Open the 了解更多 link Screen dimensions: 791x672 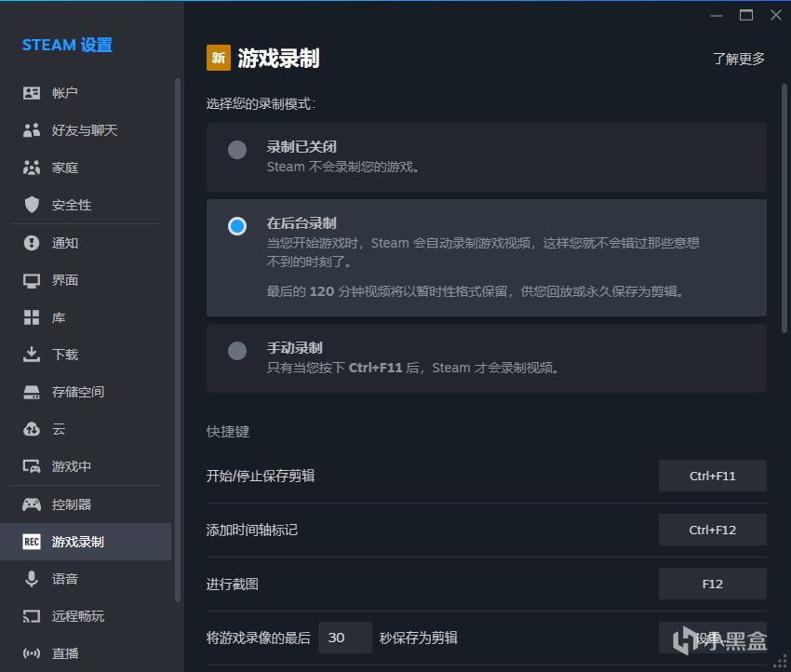pos(739,59)
